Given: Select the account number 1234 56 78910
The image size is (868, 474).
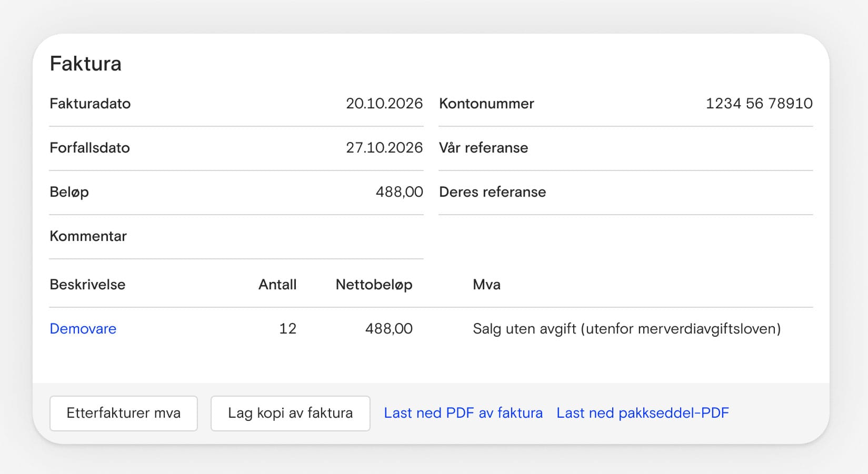Looking at the screenshot, I should [759, 104].
